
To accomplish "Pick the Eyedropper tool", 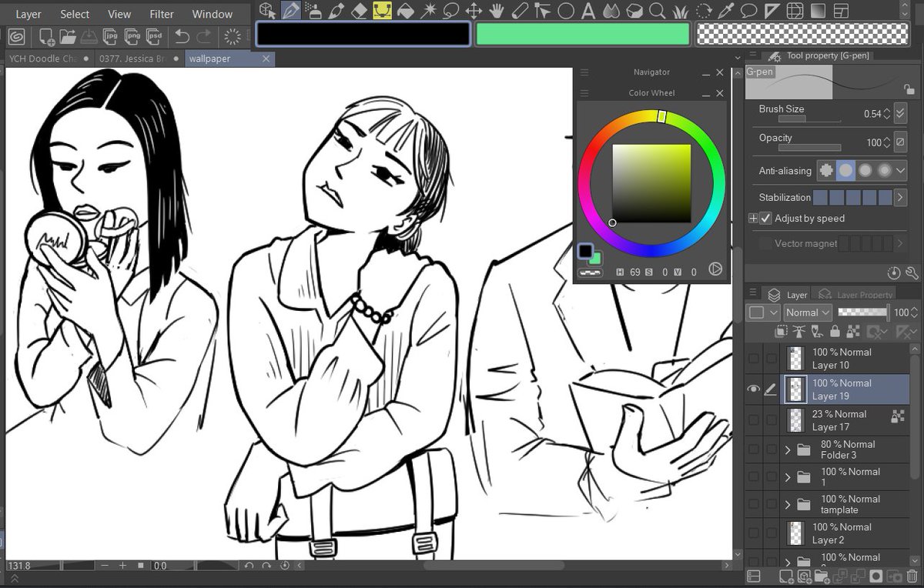I will 726,11.
